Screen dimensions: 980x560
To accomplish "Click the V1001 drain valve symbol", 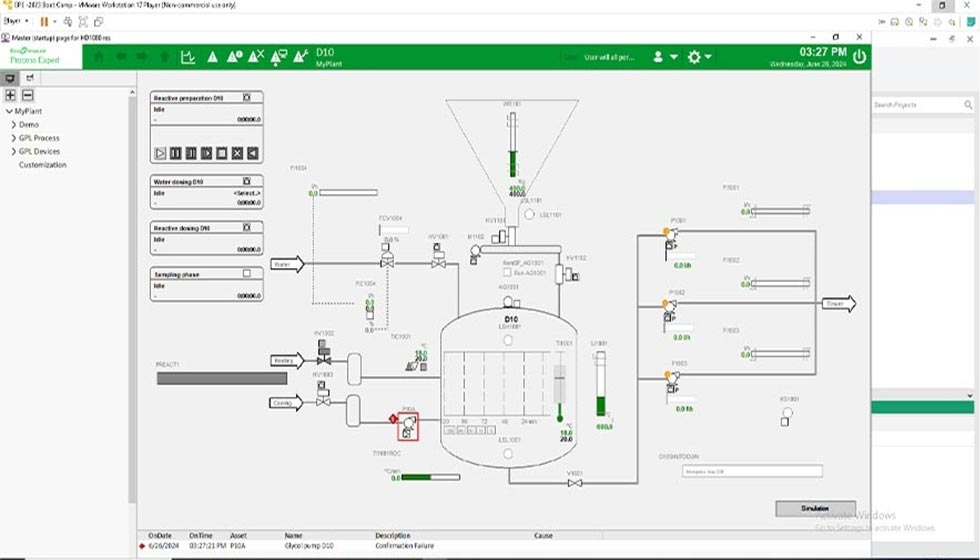I will (x=575, y=483).
